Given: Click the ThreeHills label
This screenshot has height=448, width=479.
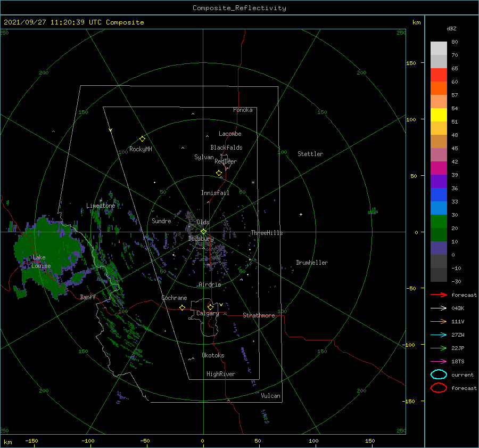Looking at the screenshot, I should point(267,233).
